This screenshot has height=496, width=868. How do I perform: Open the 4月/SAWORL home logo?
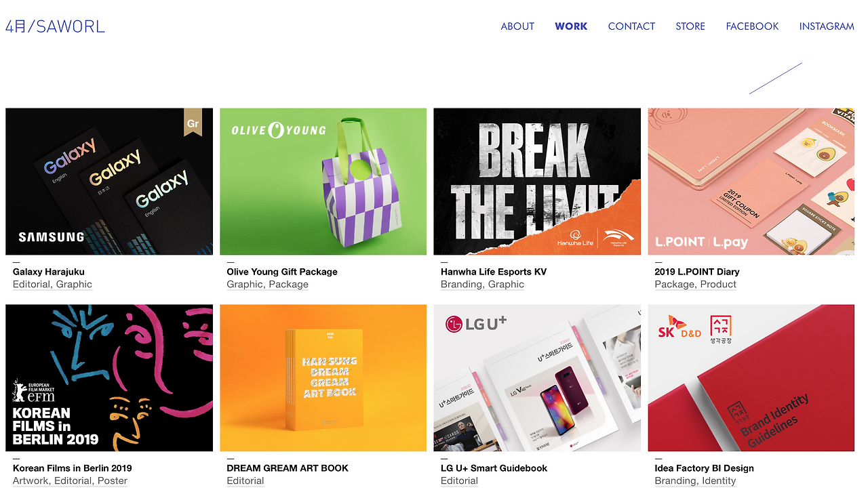point(55,26)
